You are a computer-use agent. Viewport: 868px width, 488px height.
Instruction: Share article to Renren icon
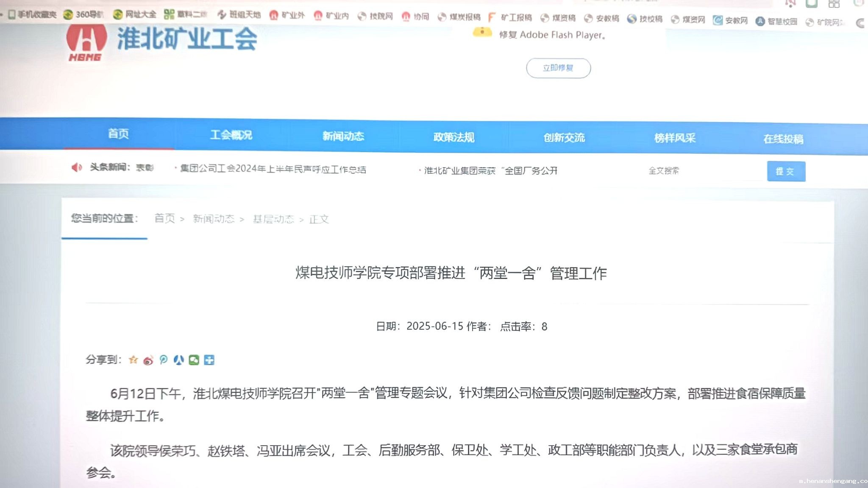pyautogui.click(x=179, y=360)
